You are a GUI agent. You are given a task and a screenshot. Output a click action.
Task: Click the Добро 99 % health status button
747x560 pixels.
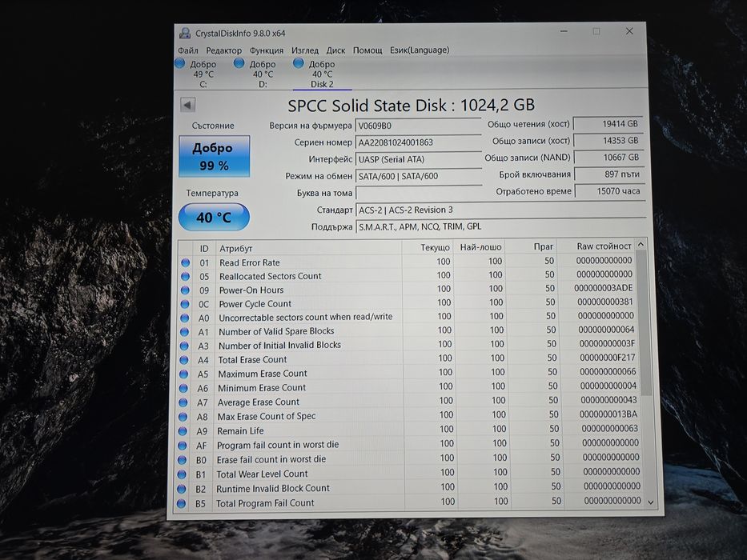[x=215, y=157]
